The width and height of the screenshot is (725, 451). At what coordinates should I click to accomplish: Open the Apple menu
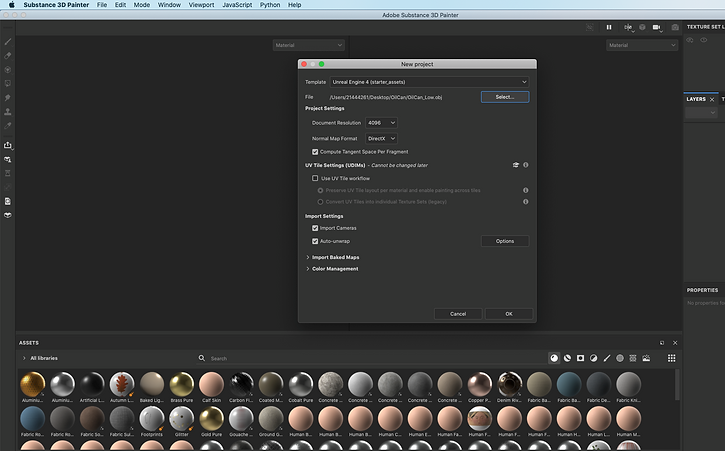click(x=12, y=5)
